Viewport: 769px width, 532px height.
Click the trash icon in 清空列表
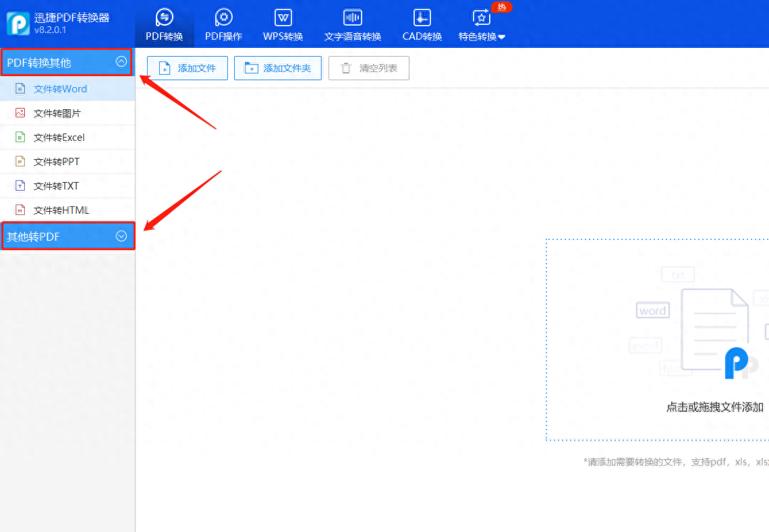(x=346, y=68)
